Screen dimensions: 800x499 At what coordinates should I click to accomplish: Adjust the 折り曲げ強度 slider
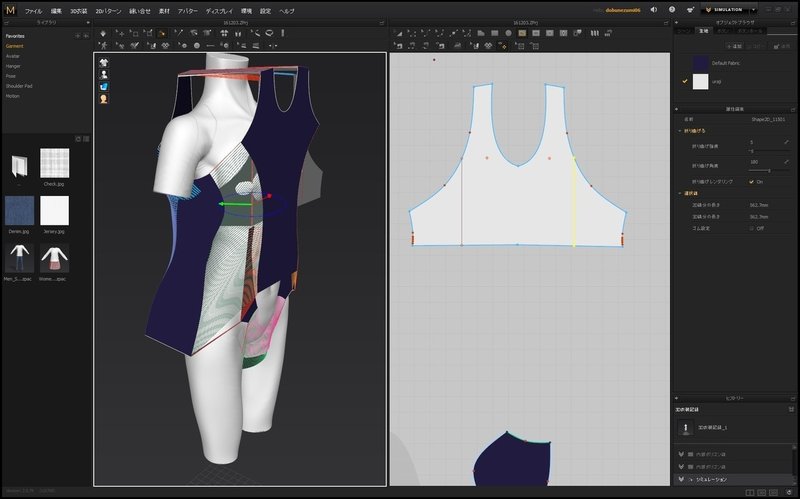769,151
